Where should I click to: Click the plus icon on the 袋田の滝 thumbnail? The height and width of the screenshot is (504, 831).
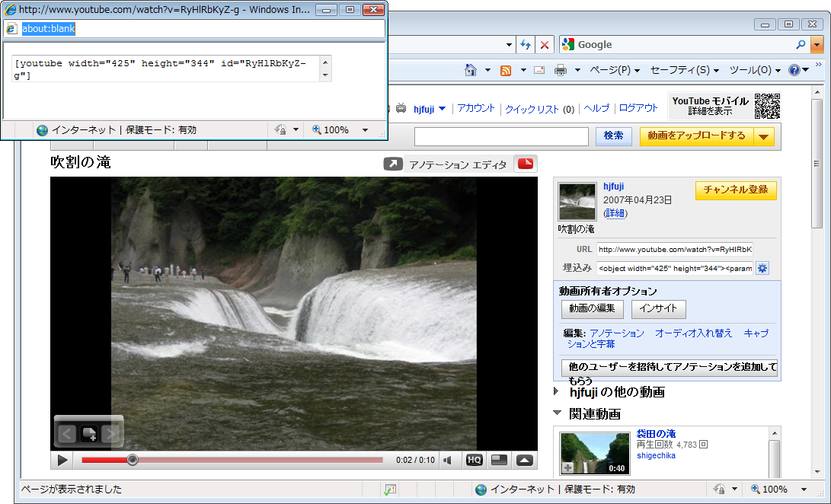tap(567, 467)
